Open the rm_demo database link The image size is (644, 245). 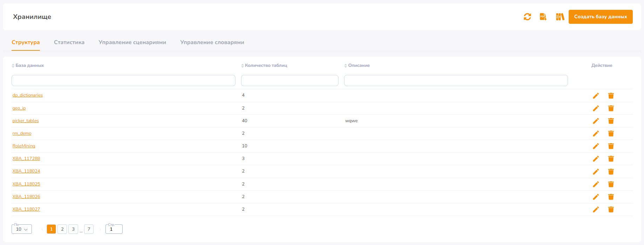(22, 133)
